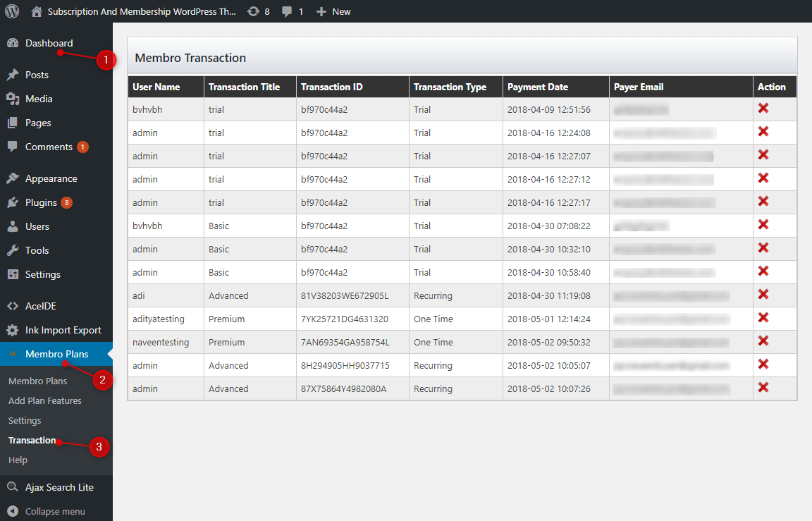Click payment date 2018-05-01 12:14:24

click(x=549, y=319)
